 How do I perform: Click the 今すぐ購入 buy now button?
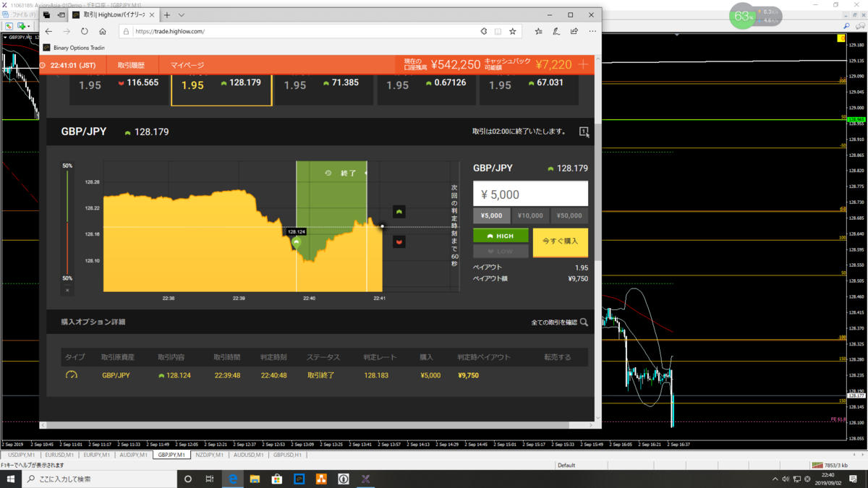[x=561, y=241]
